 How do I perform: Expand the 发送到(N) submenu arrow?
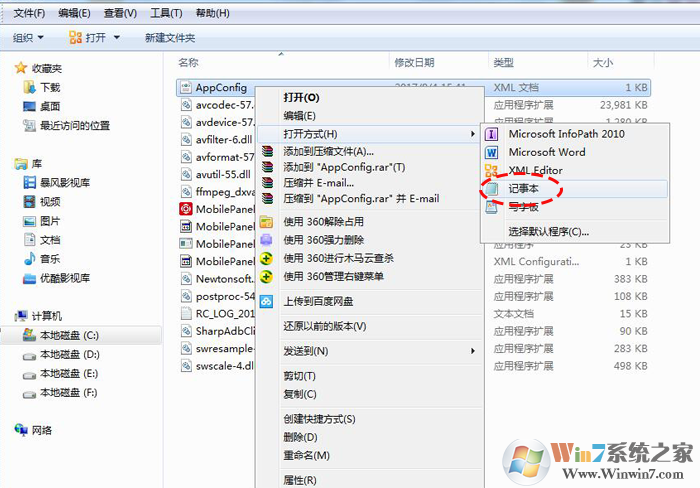[472, 351]
